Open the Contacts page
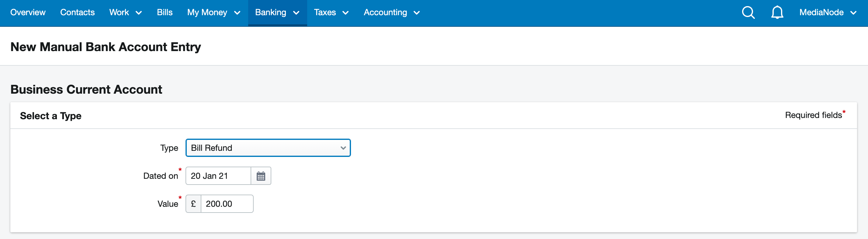Viewport: 868px width, 239px height. [77, 13]
